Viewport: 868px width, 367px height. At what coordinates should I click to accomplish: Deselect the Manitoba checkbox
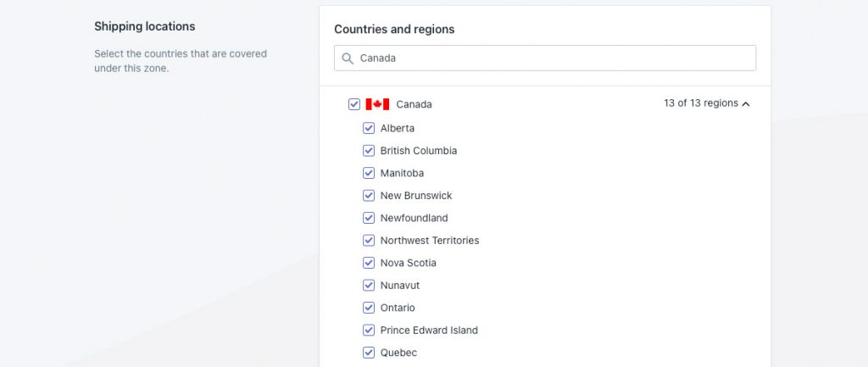point(369,173)
